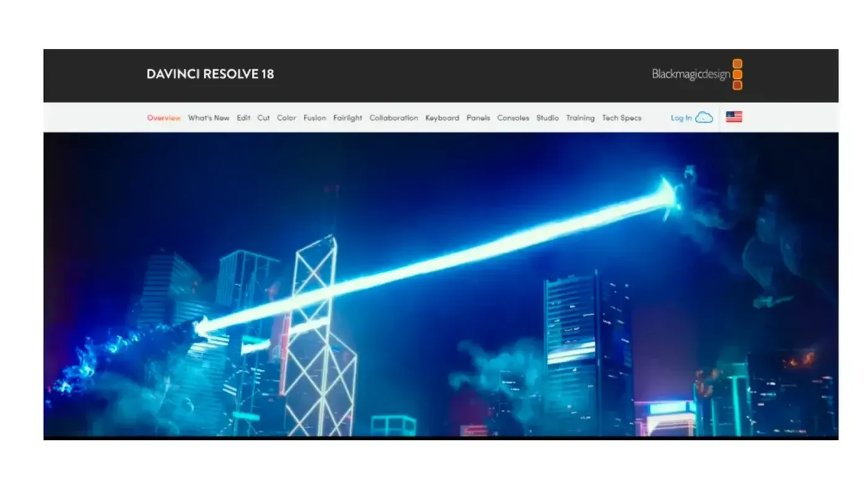The width and height of the screenshot is (868, 489).
Task: Click the DaVinci Resolve 18 title
Action: (x=210, y=74)
